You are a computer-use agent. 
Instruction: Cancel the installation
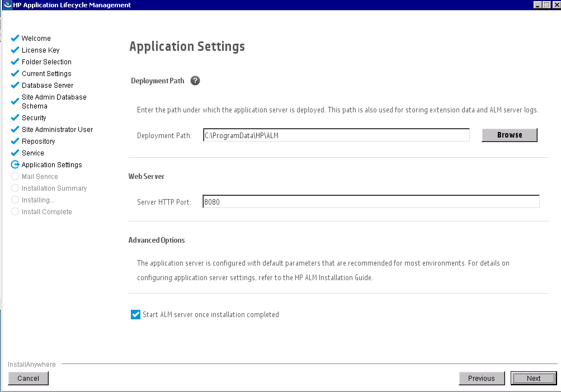tap(29, 379)
